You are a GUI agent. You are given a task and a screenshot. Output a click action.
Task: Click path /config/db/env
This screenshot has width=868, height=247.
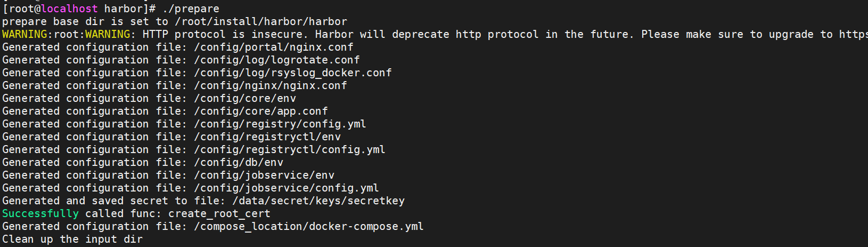click(x=239, y=162)
